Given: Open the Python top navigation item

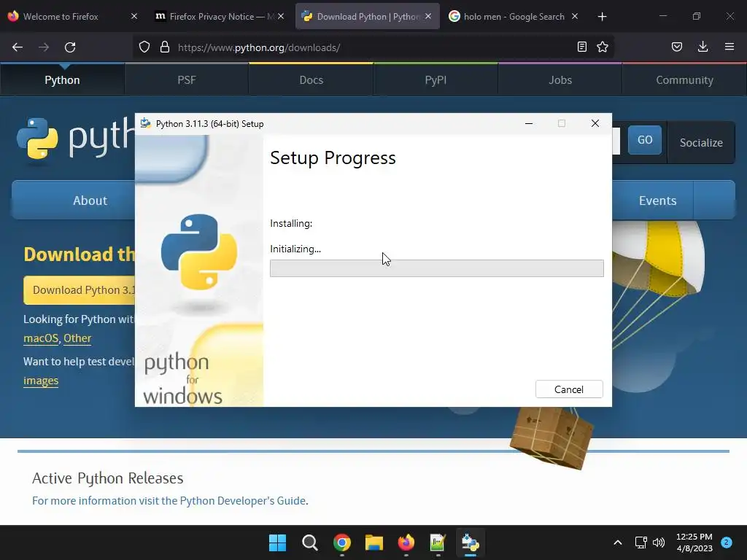Looking at the screenshot, I should (x=63, y=80).
